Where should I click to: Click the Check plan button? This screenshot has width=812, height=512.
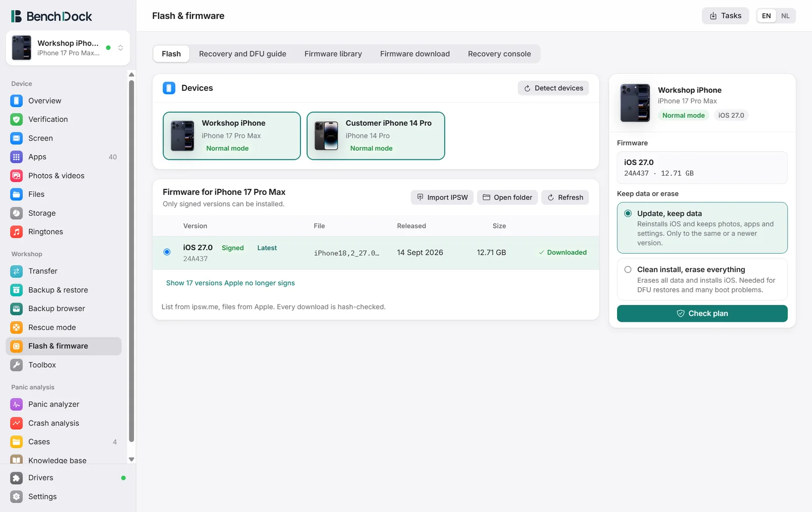point(702,314)
